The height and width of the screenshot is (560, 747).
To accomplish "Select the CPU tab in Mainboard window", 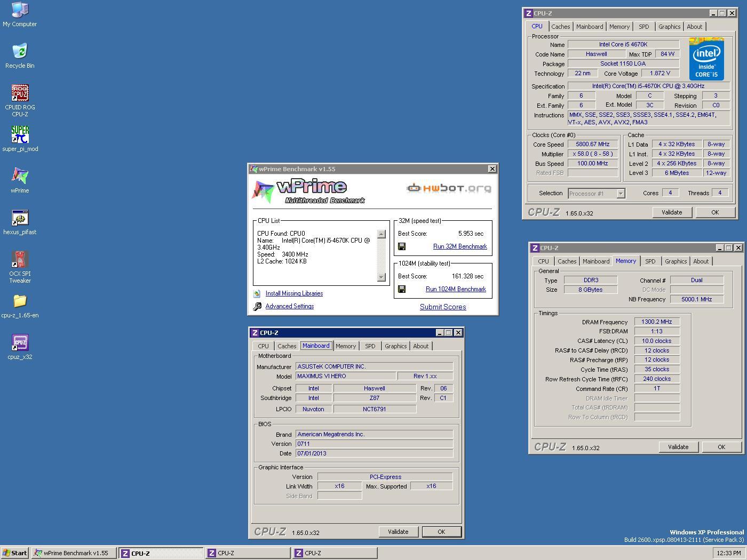I will tap(264, 346).
